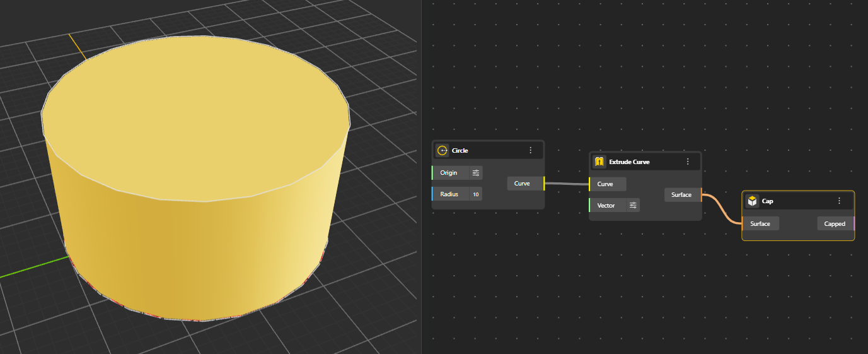
Task: Click the Extrude Curve Surface output port
Action: tap(700, 195)
